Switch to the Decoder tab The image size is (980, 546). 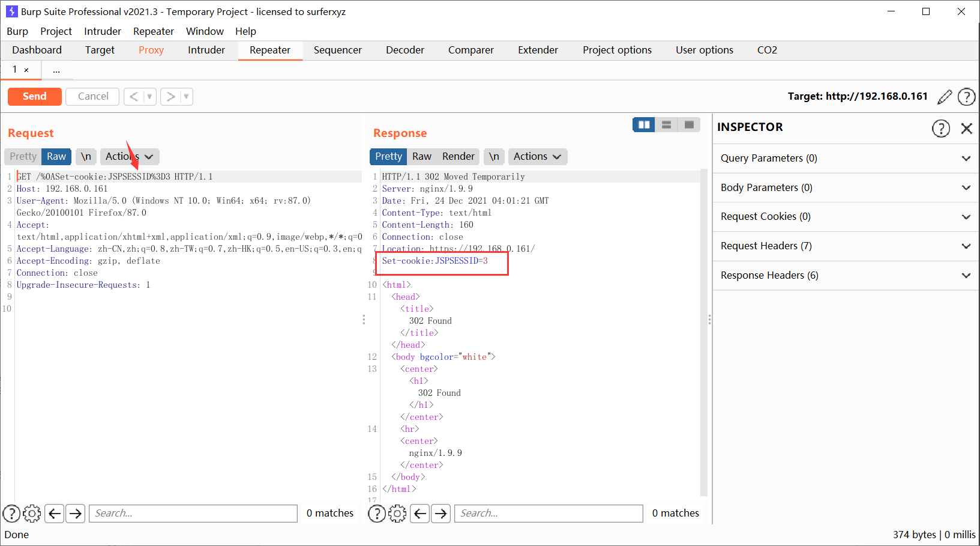(405, 50)
